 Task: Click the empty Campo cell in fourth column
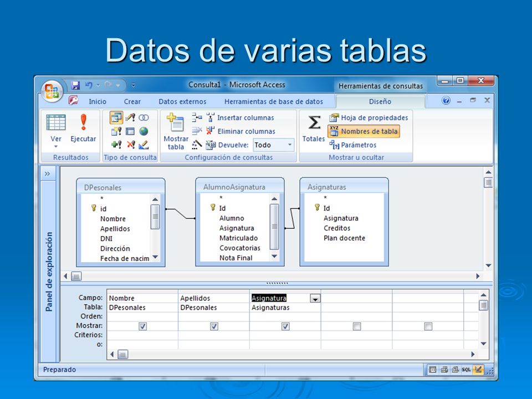pyautogui.click(x=356, y=298)
